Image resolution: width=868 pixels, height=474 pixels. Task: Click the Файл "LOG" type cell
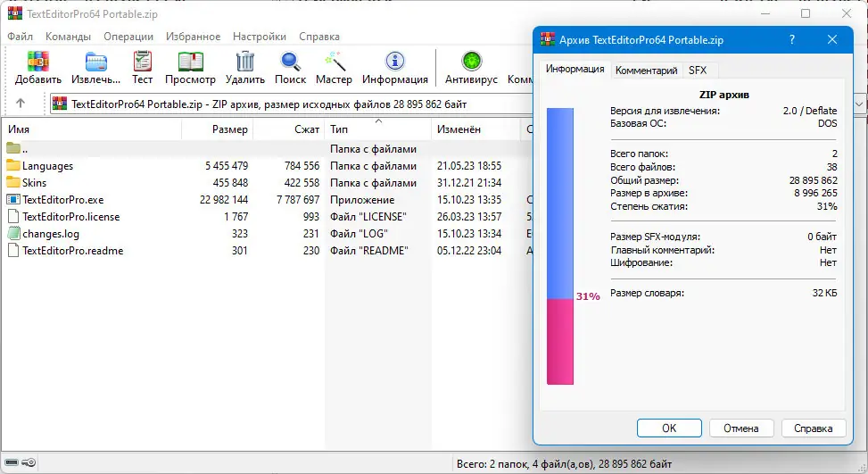pos(359,234)
